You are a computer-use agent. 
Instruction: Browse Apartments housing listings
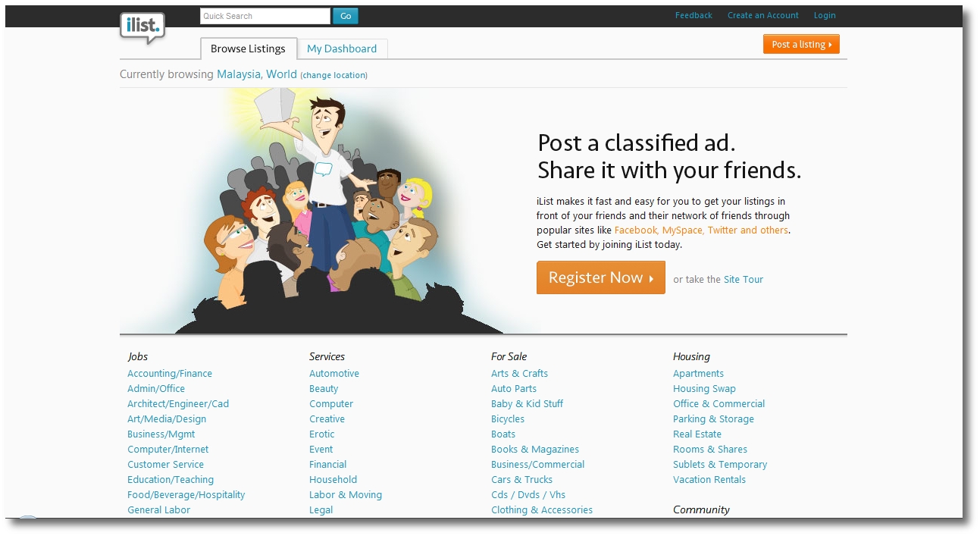(698, 374)
